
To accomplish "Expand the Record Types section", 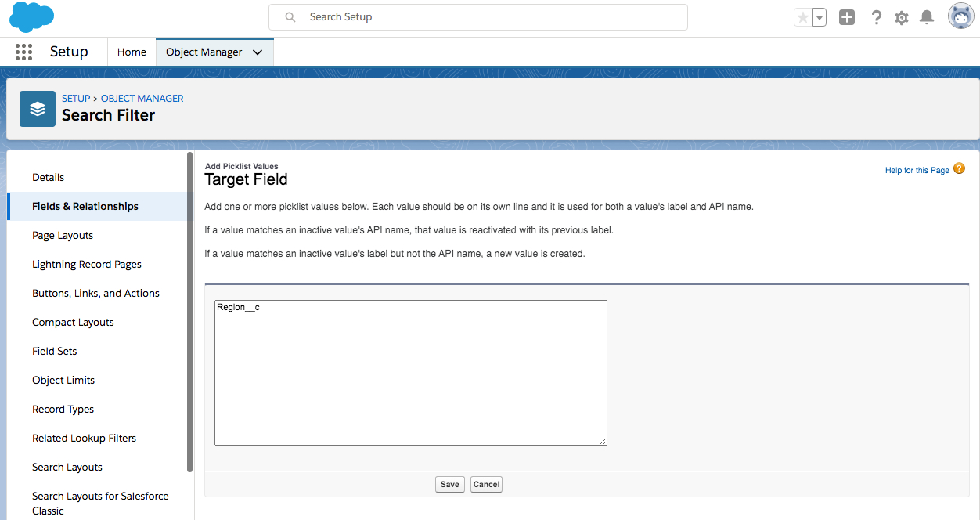I will coord(63,409).
